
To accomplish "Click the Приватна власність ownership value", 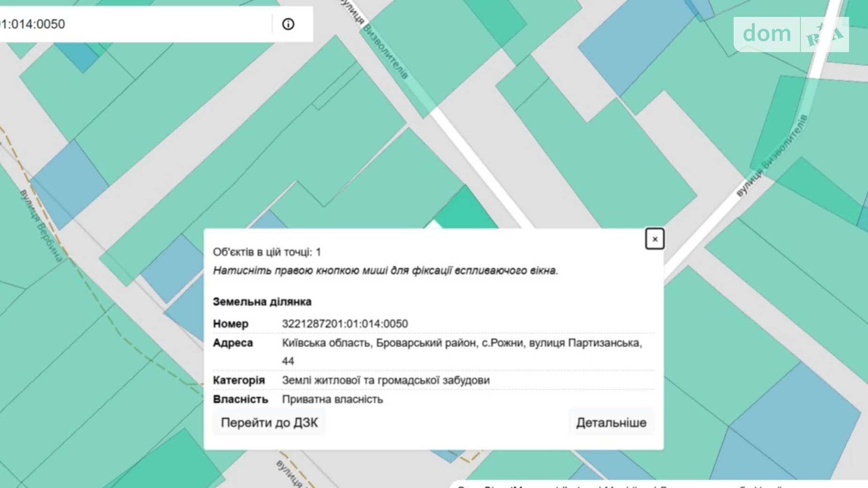I will pyautogui.click(x=332, y=399).
